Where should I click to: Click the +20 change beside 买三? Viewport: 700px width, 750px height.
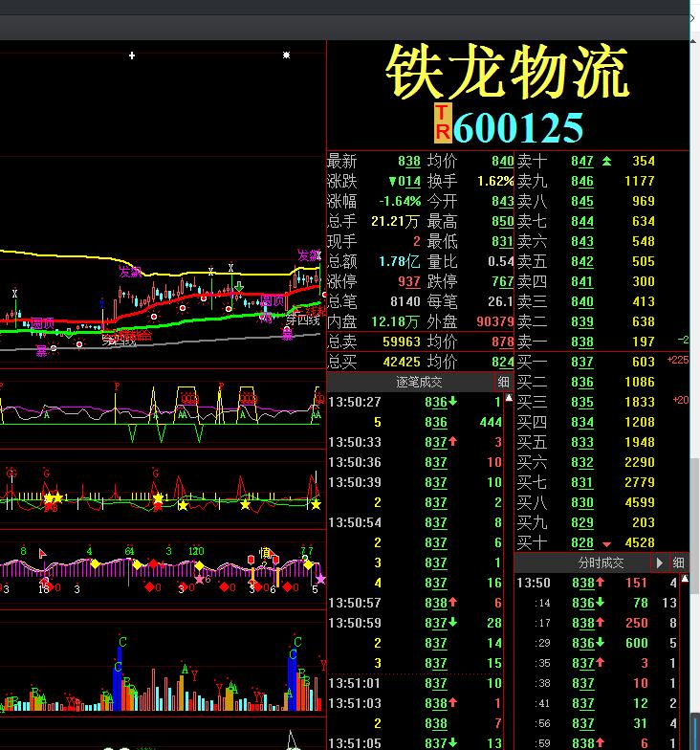point(681,400)
